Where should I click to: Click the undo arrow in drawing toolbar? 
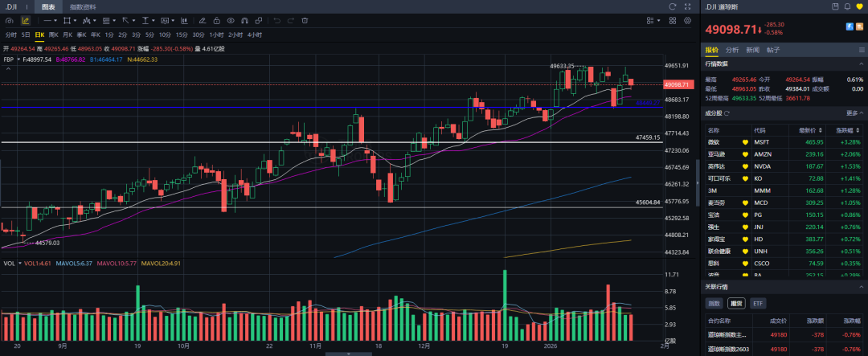pyautogui.click(x=277, y=21)
